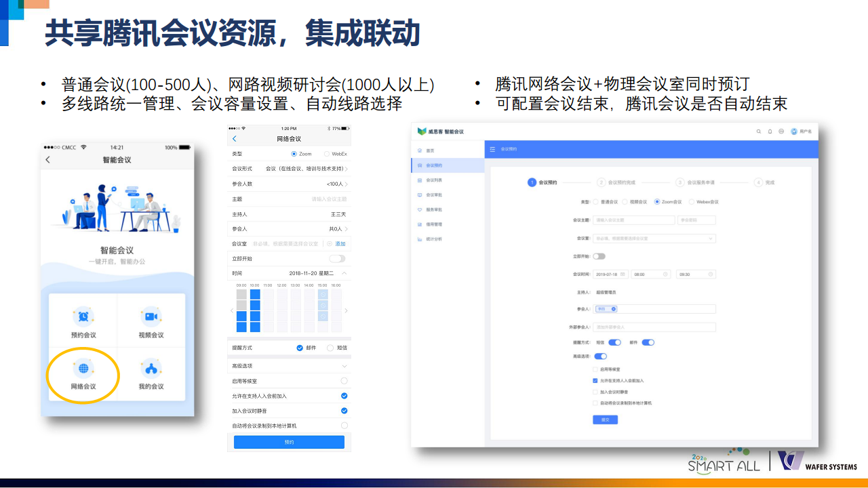Viewport: 868px width, 488px height.
Task: Open 预约会议 tile on phone home
Action: tap(83, 322)
